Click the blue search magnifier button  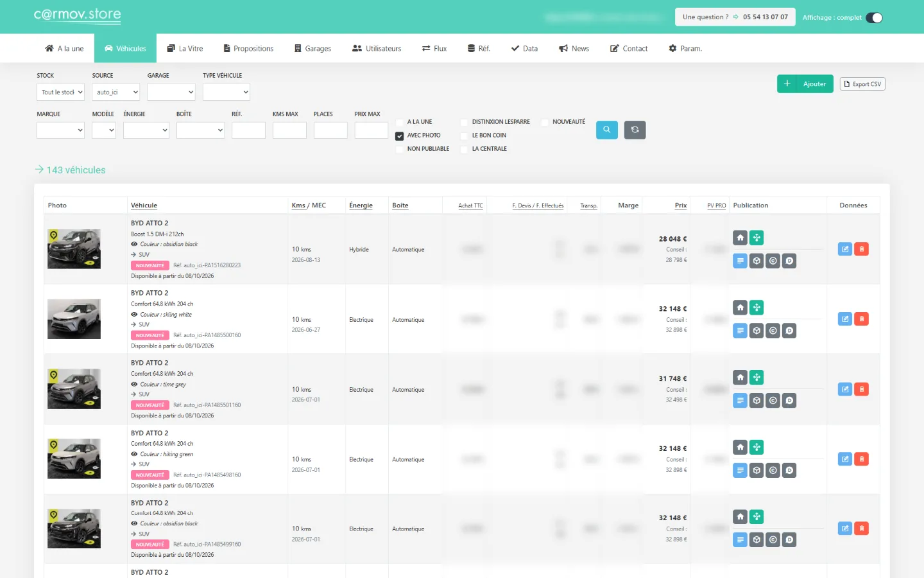point(606,130)
